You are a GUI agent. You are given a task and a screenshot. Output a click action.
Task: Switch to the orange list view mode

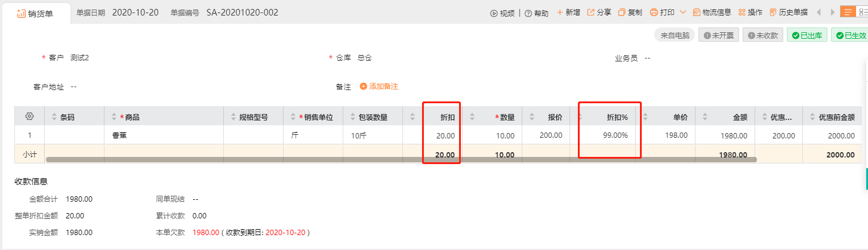tap(848, 13)
